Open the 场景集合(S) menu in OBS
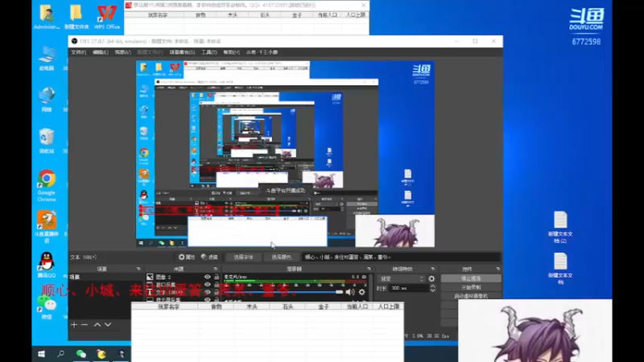Image resolution: width=644 pixels, height=362 pixels. (182, 52)
